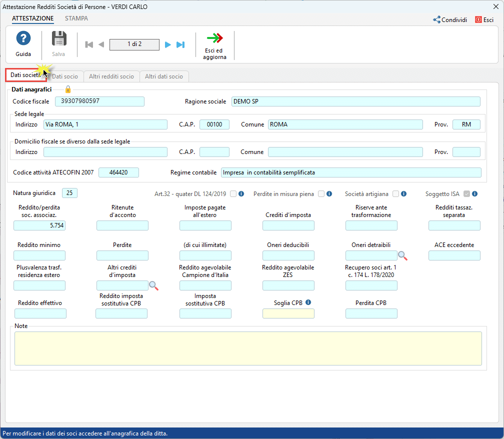
Task: Click info icon next to Soglia CPB
Action: pyautogui.click(x=308, y=302)
